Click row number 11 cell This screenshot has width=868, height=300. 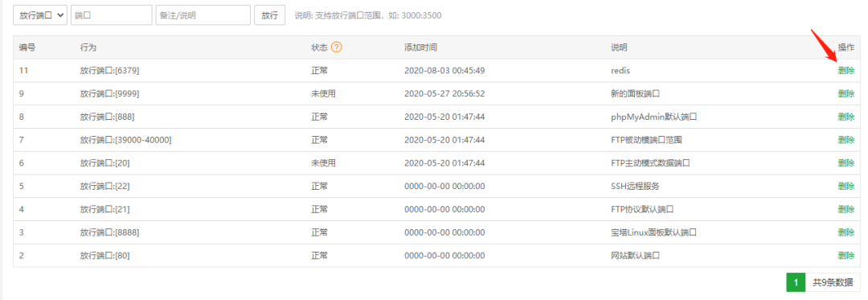pyautogui.click(x=23, y=71)
